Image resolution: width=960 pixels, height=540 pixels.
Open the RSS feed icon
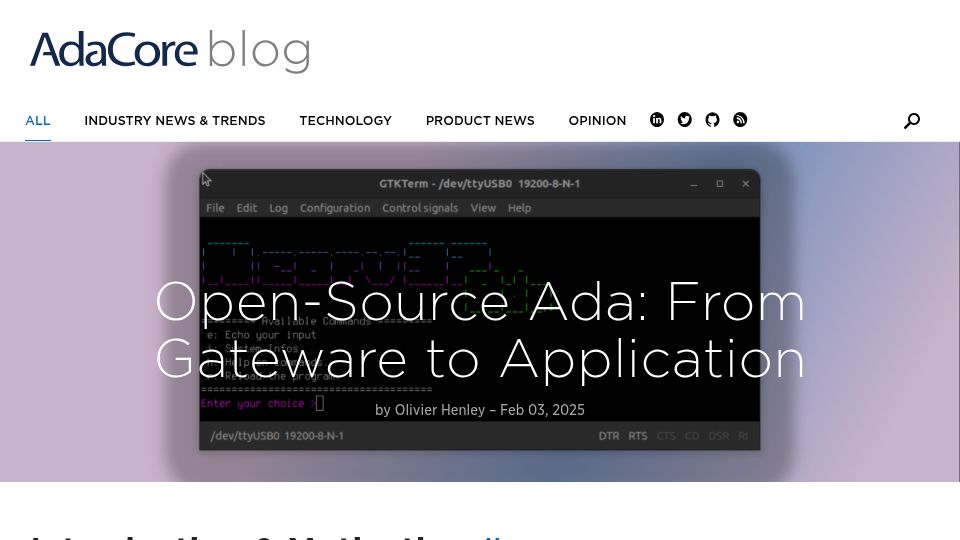pos(740,120)
